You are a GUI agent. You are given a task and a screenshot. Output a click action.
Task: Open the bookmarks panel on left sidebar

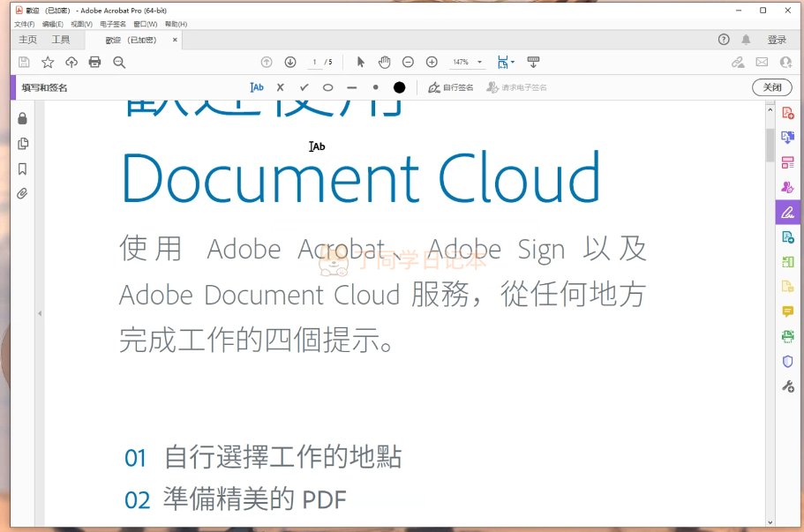coord(23,169)
